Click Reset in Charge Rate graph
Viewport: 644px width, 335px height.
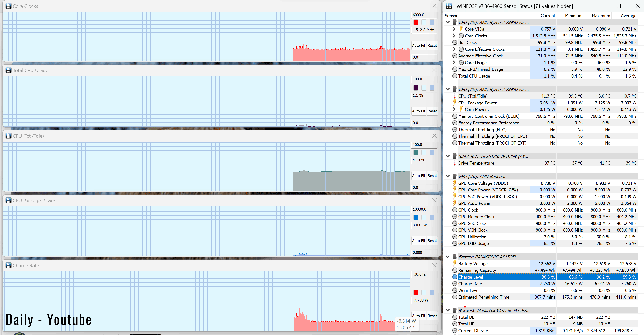(432, 316)
